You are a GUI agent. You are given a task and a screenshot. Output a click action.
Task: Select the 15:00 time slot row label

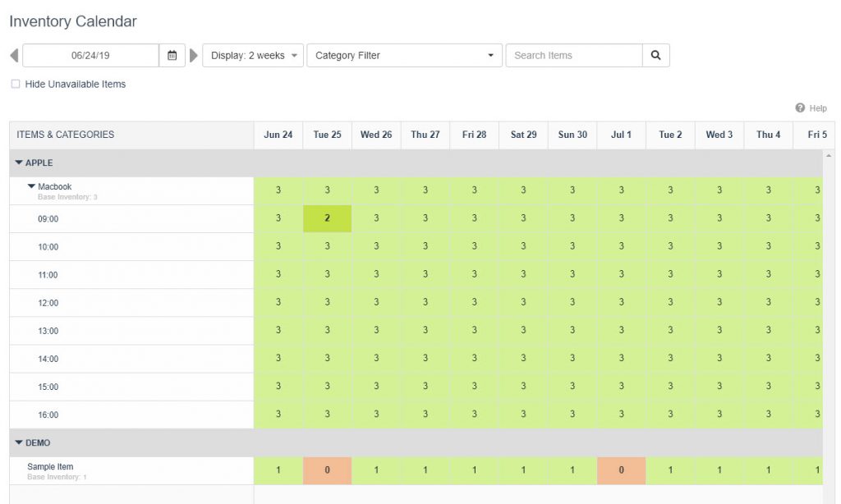[x=48, y=387]
